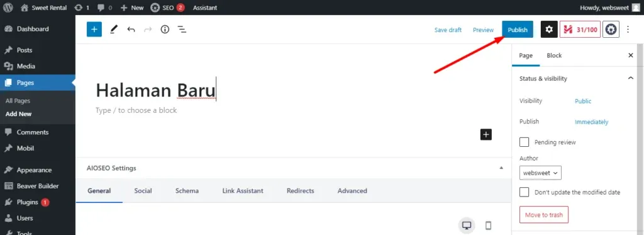Undo the last change
The image size is (644, 235).
coord(131,29)
